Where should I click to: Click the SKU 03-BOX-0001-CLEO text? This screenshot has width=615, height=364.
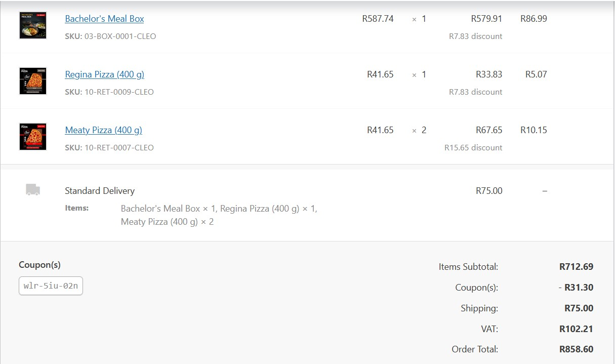[x=110, y=36]
